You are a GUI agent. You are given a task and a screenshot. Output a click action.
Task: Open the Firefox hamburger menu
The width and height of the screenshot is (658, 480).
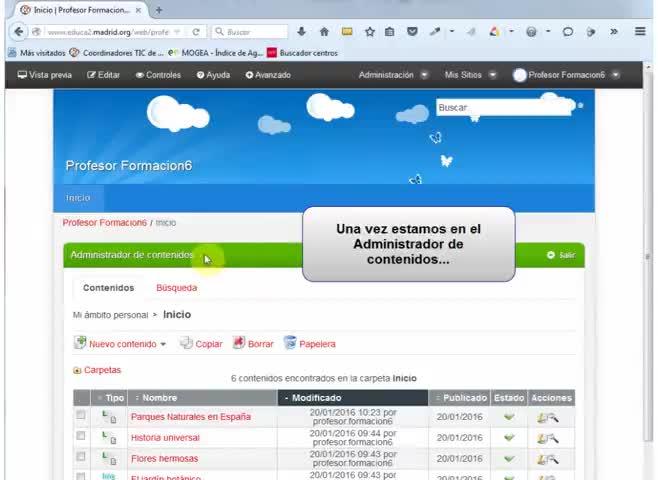[x=640, y=31]
